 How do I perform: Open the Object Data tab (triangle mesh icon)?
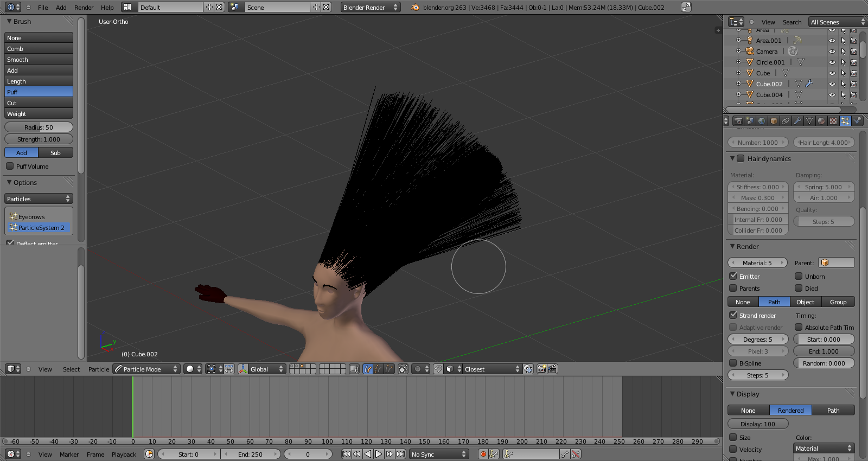click(x=809, y=121)
